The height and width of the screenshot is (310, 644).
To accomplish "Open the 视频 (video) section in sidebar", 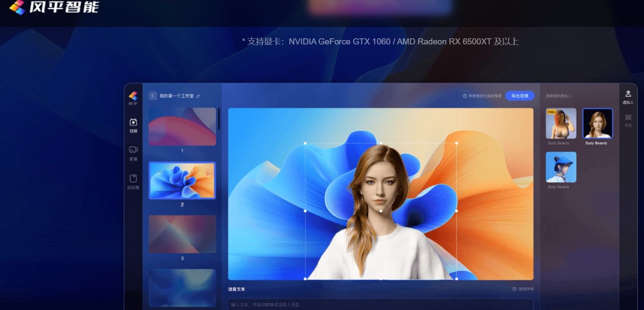I will tap(133, 125).
